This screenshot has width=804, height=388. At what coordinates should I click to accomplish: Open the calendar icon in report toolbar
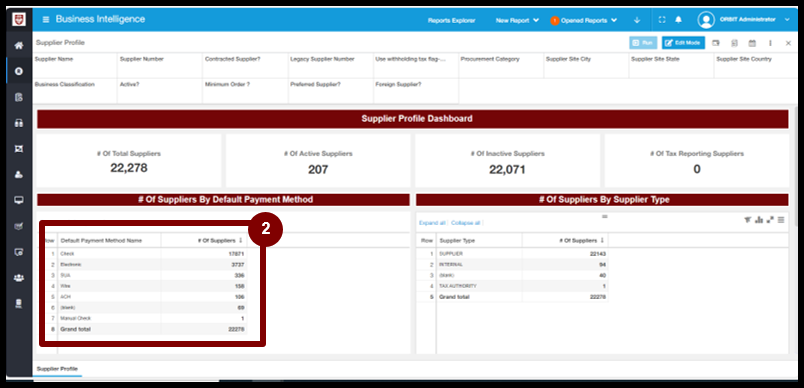tap(752, 43)
